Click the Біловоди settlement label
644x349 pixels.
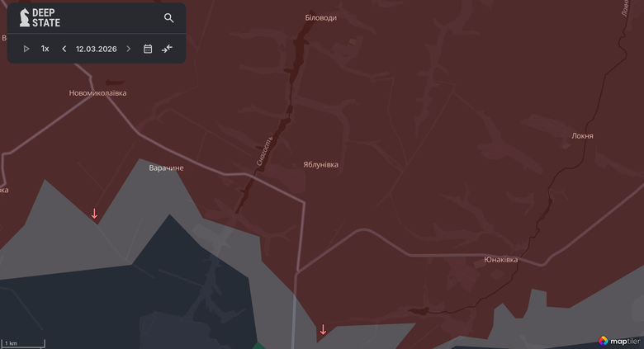(x=320, y=17)
